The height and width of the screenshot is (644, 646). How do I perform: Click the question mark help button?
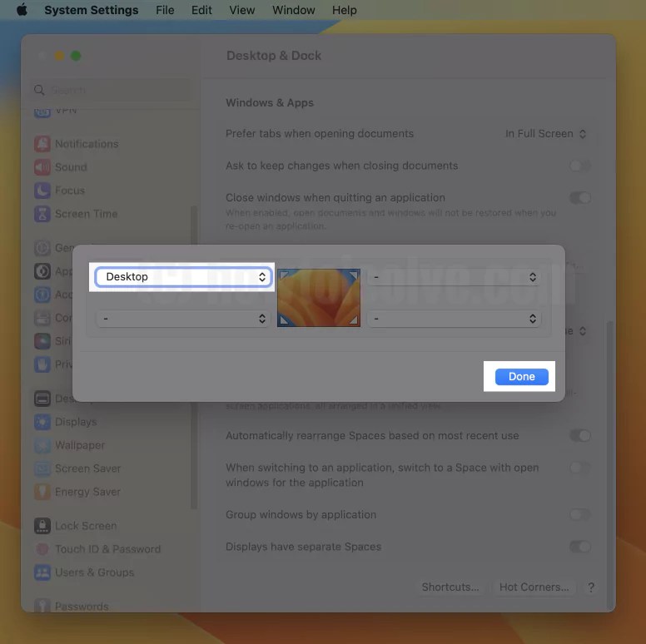[x=591, y=587]
